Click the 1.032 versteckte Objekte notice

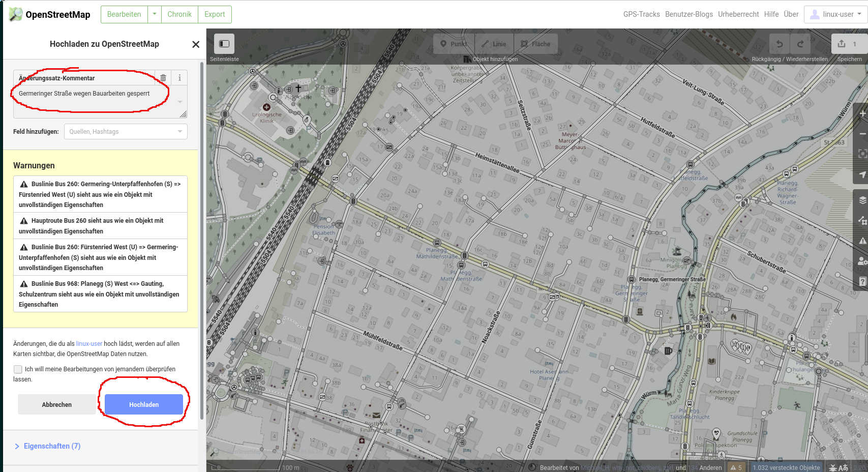pyautogui.click(x=786, y=467)
